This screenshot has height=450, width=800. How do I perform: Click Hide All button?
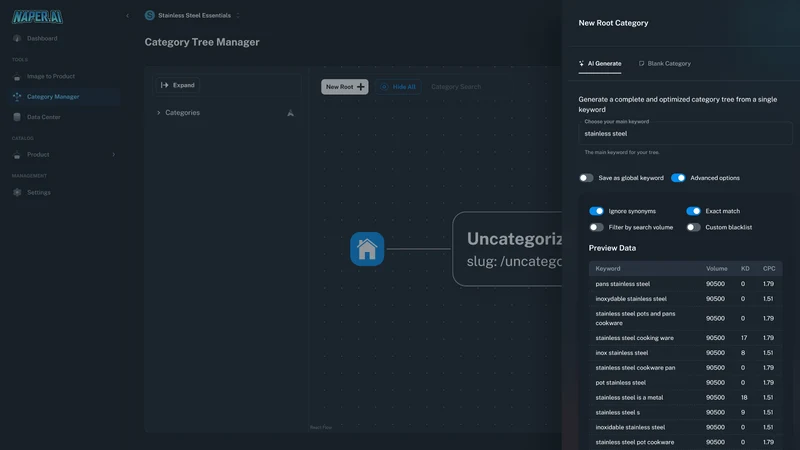[x=398, y=87]
